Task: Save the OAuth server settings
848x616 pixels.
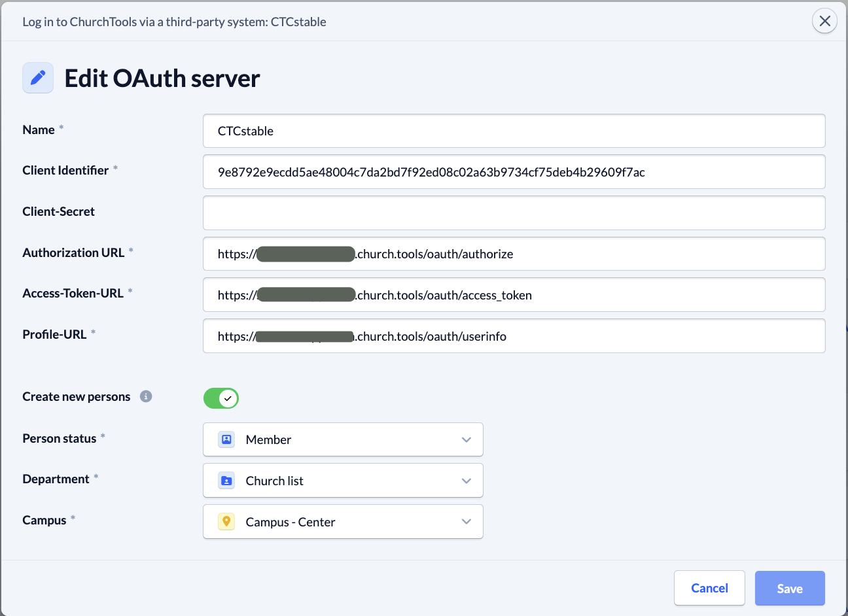Action: pos(790,588)
